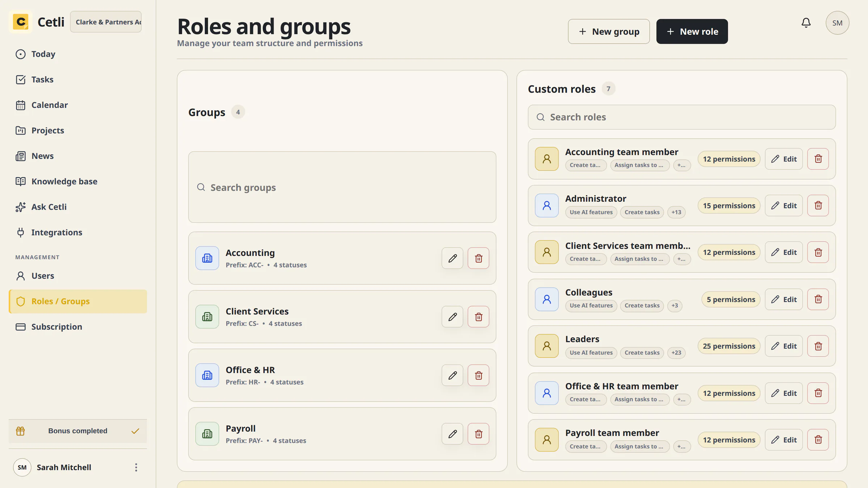
Task: Open Projects in the sidebar
Action: tap(78, 130)
